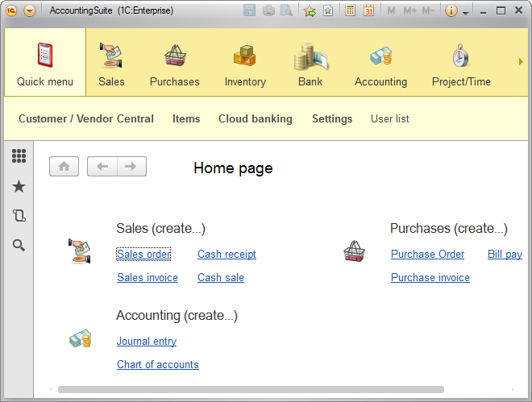Click the M+ memory add button
Screen dimensions: 532x402
409,10
